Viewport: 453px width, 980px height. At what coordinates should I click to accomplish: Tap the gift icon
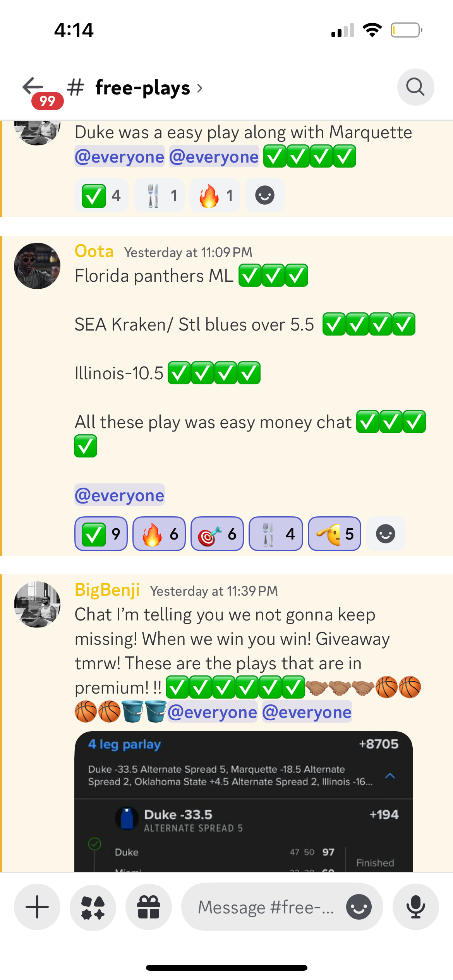tap(149, 907)
